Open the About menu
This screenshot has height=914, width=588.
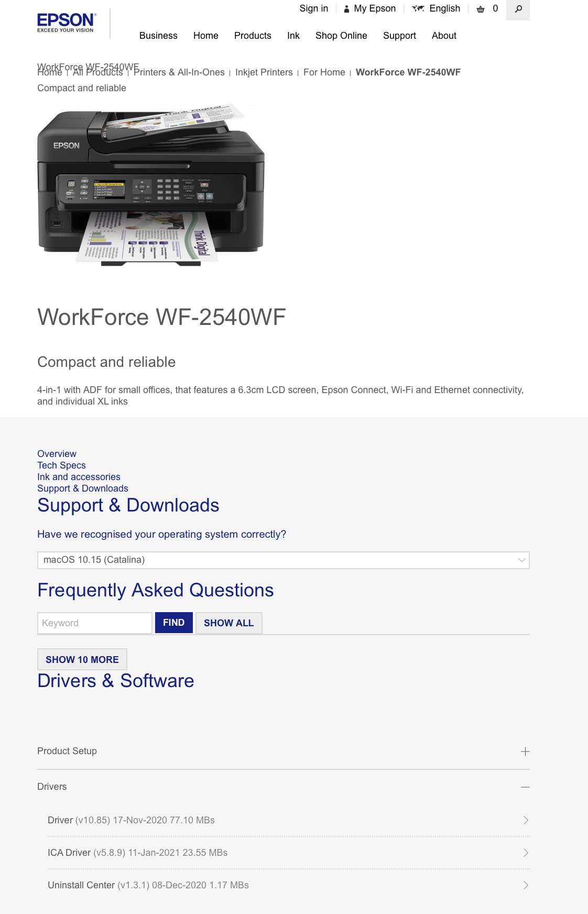click(x=444, y=36)
